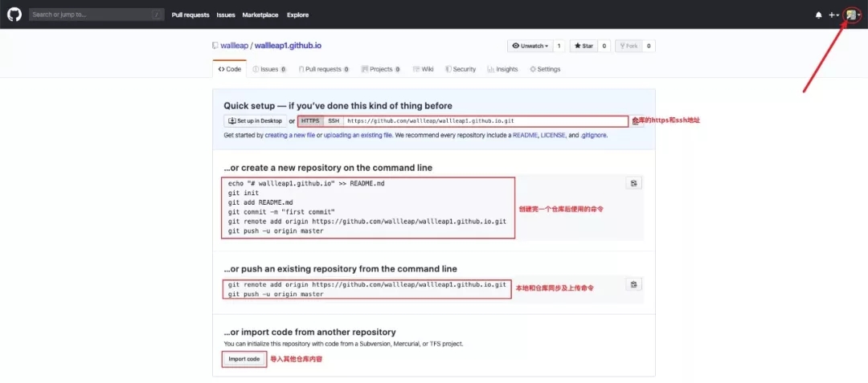Star the wallleap1.github.io repository
This screenshot has width=868, height=383.
click(583, 46)
